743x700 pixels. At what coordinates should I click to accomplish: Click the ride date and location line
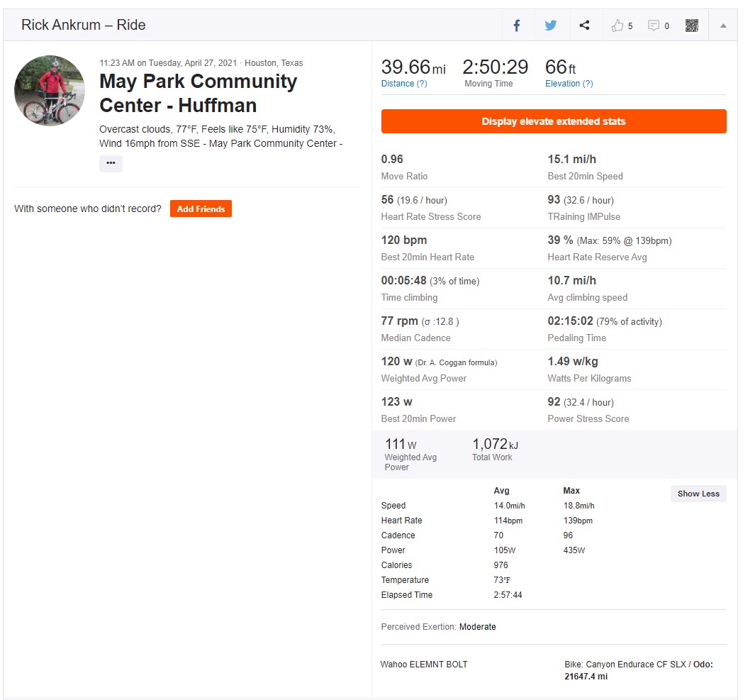[201, 63]
